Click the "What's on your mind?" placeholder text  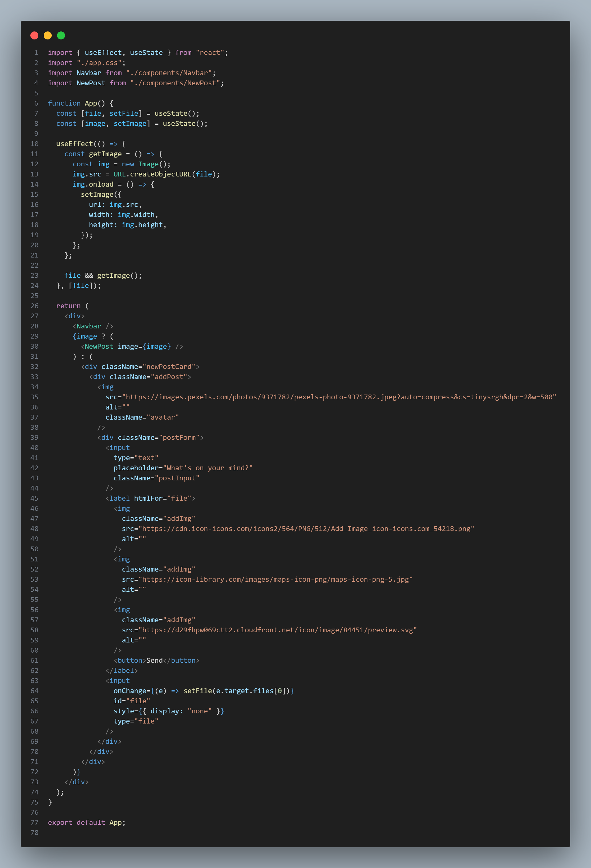point(208,468)
